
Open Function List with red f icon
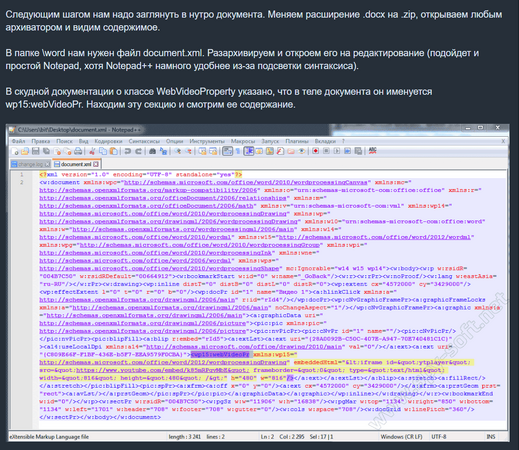(x=280, y=151)
